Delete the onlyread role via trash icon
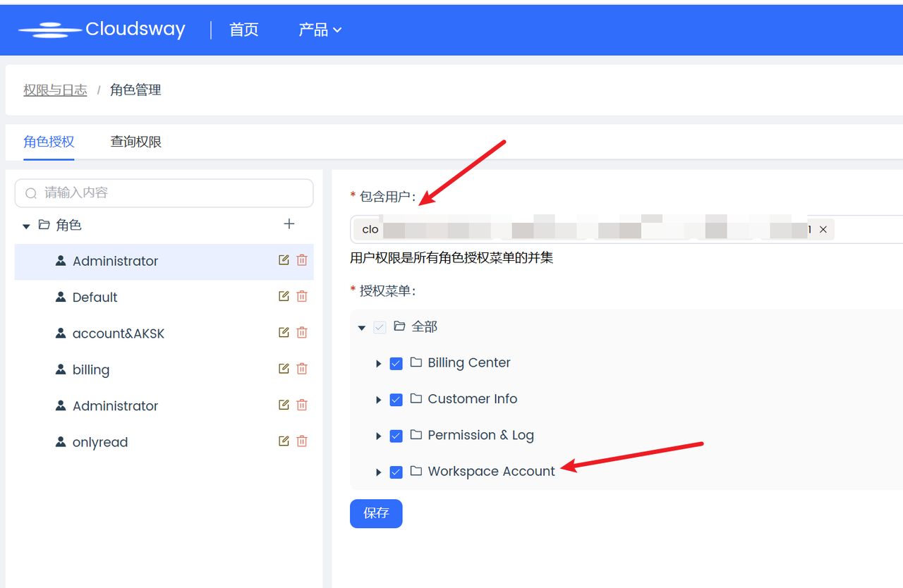Screen dimensions: 903x588 coord(302,441)
